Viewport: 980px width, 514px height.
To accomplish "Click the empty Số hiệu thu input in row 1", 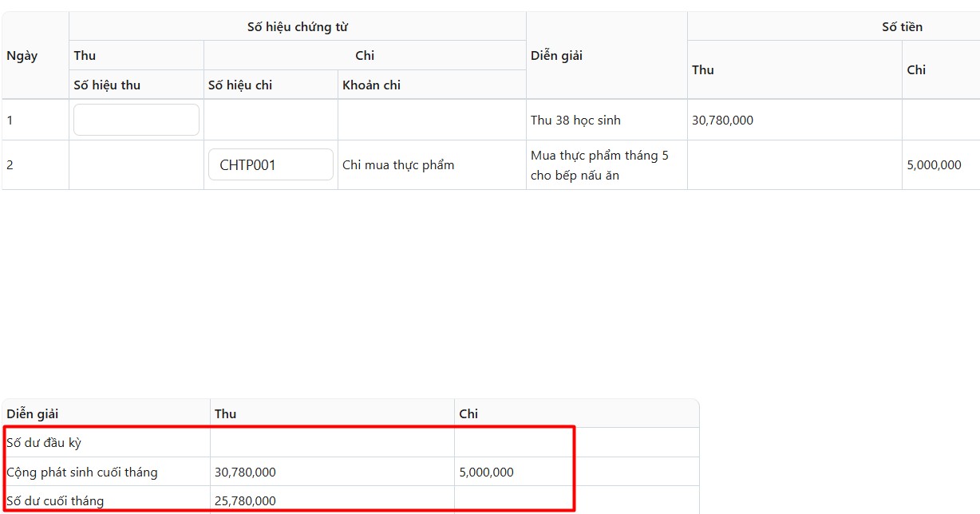I will [x=136, y=120].
